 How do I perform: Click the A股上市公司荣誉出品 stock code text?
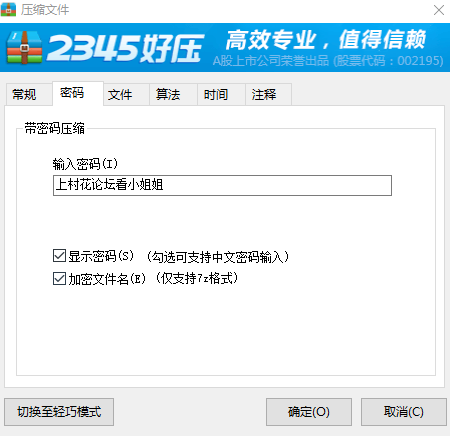point(328,61)
